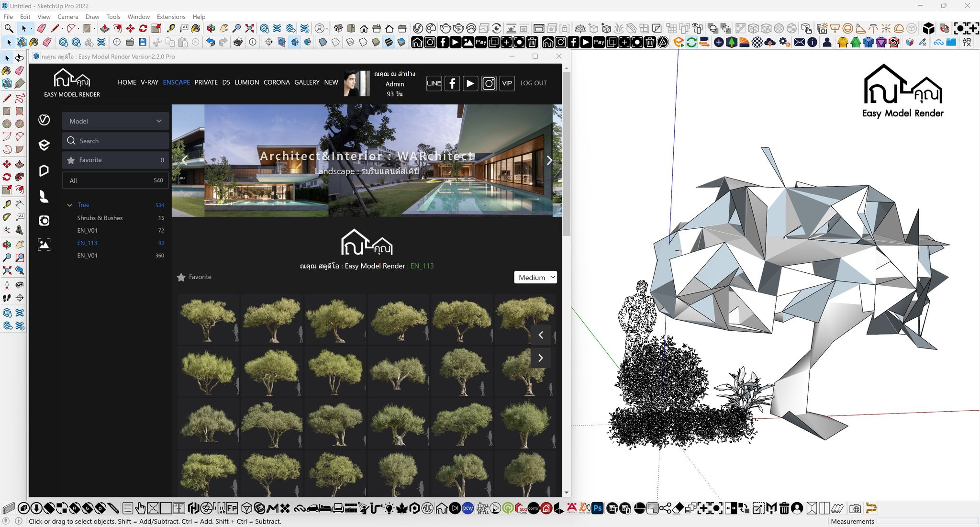Open Enscape section in plugin sidebar

point(44,145)
